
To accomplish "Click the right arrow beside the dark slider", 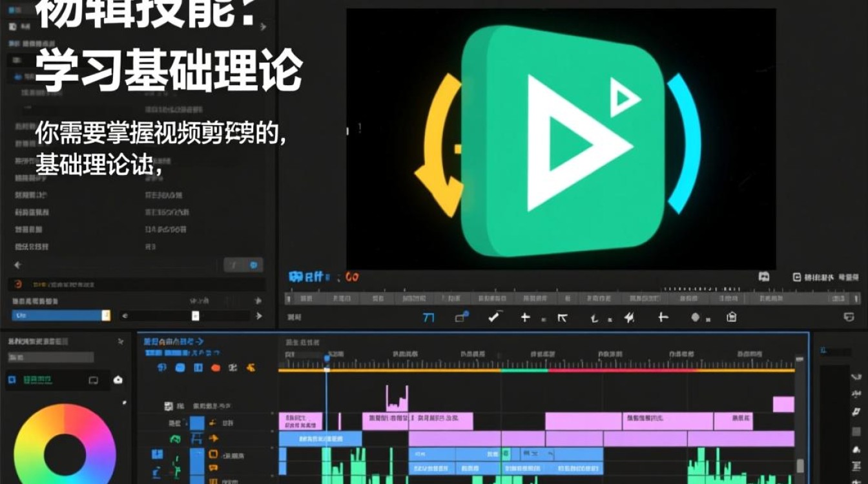I will click(259, 316).
